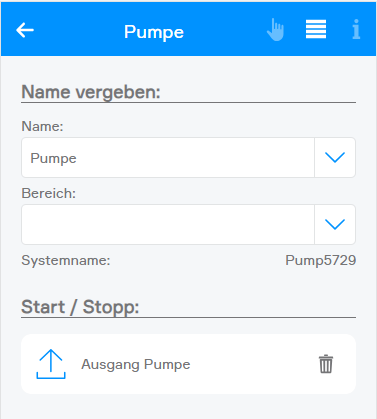Go back using the left arrow
Viewport: 377px width, 419px height.
25,30
